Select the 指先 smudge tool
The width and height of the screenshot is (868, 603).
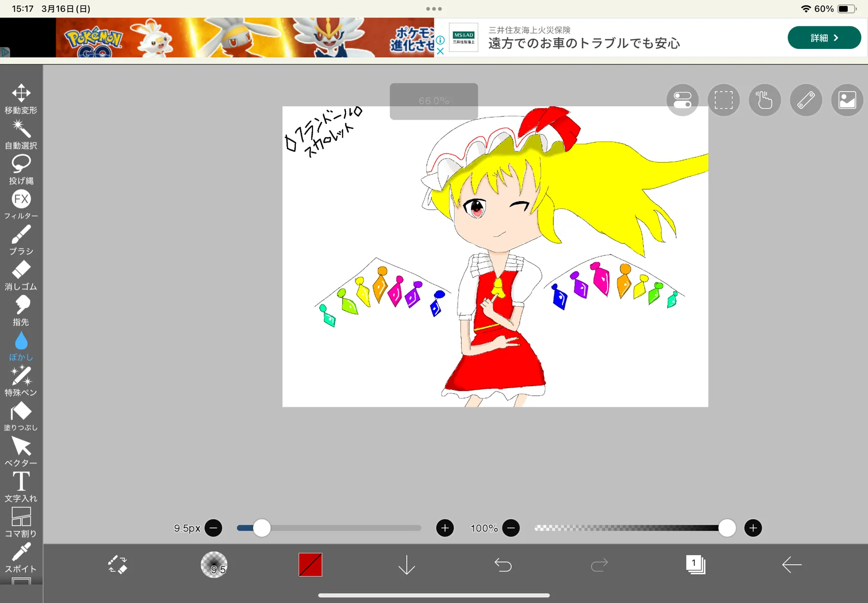(21, 310)
